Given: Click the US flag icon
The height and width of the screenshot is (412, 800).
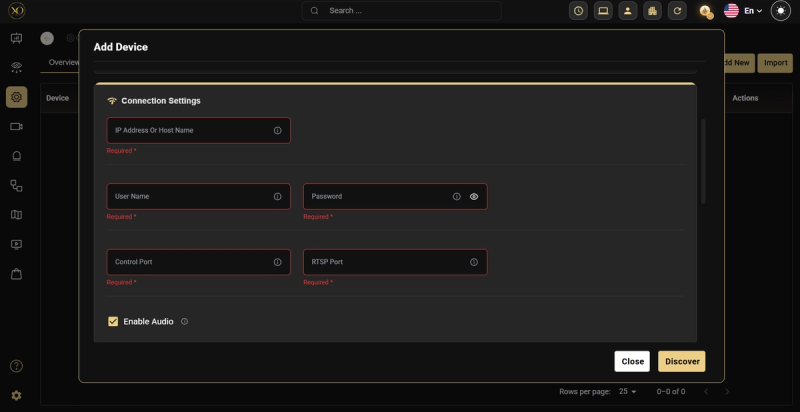Looking at the screenshot, I should pyautogui.click(x=731, y=11).
